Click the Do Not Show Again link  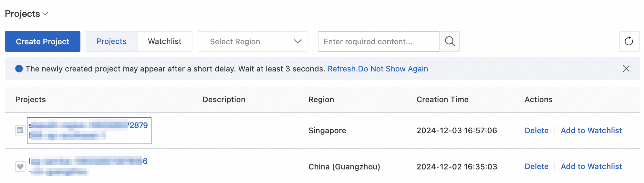(393, 69)
